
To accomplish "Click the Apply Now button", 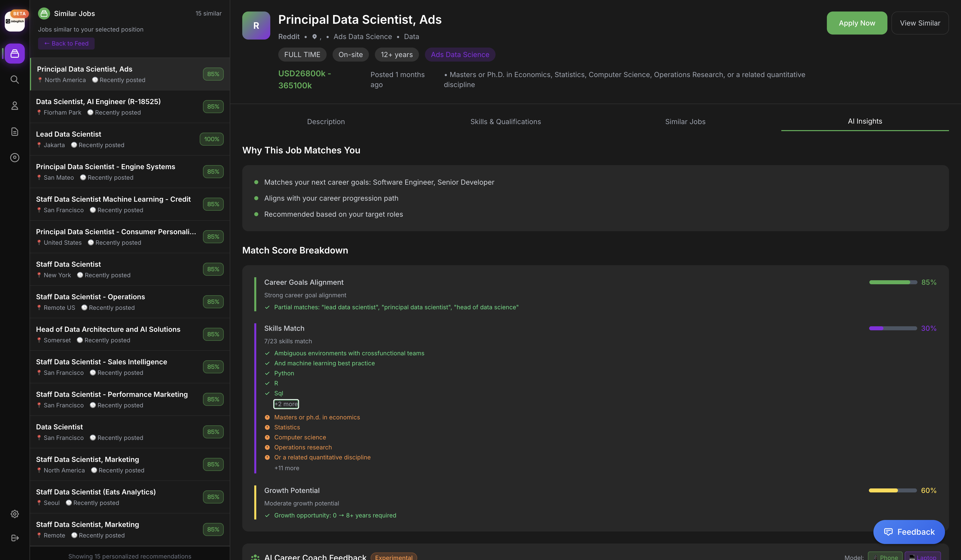I will pos(856,23).
